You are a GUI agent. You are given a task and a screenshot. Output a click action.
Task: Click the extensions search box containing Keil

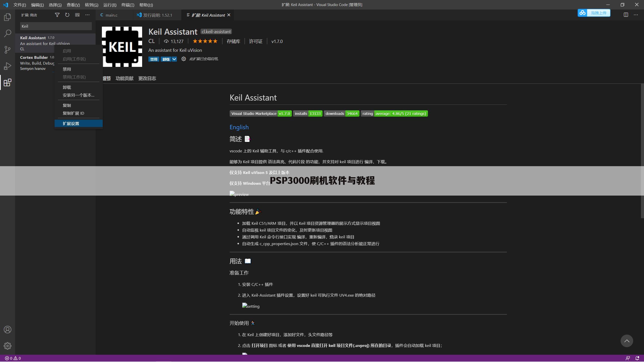[56, 26]
